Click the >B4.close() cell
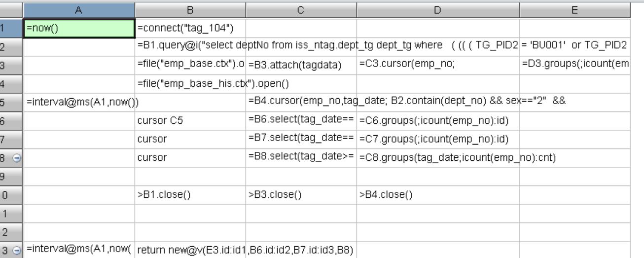 pyautogui.click(x=437, y=194)
